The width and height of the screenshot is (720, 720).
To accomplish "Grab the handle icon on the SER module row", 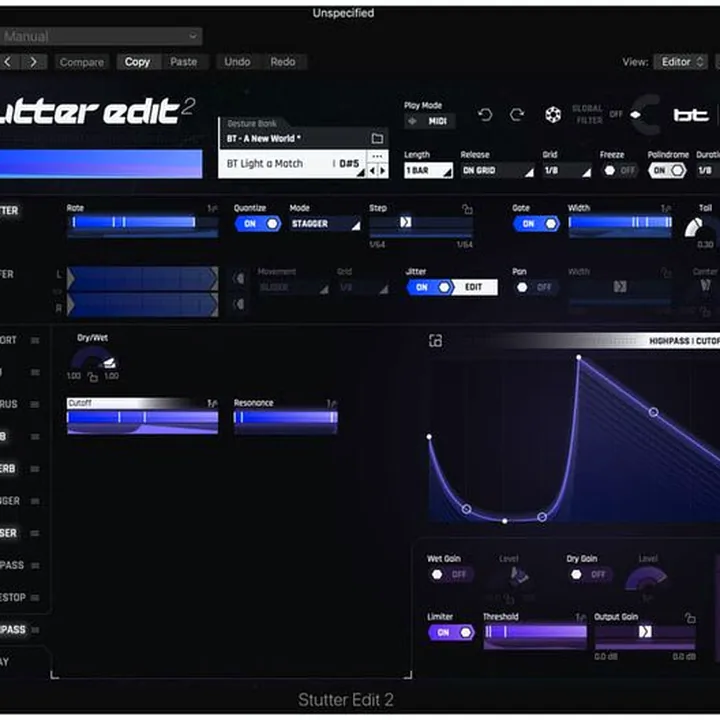I will click(35, 533).
